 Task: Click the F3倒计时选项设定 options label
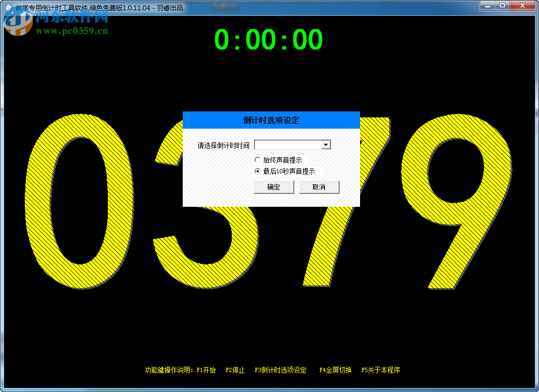[282, 370]
